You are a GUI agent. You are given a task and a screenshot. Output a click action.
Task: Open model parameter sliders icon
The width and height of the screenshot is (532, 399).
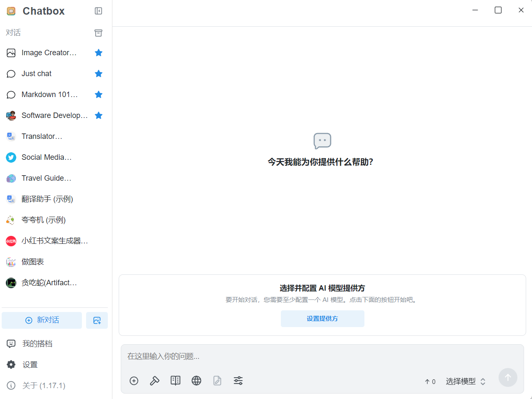point(238,381)
